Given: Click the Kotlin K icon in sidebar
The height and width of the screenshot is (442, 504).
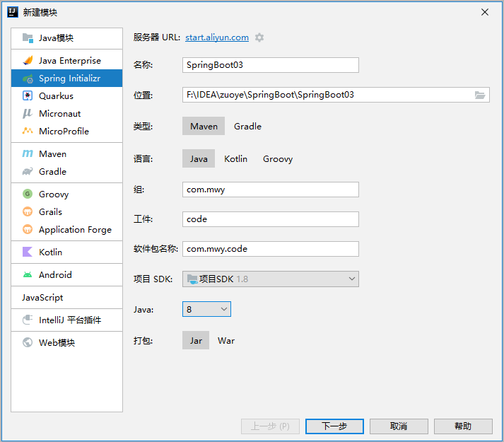Looking at the screenshot, I should click(28, 252).
